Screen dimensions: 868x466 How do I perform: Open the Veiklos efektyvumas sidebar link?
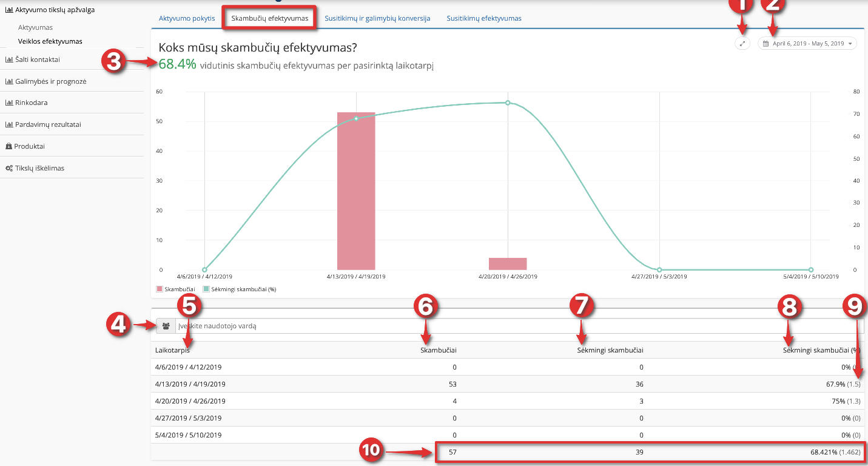[x=50, y=41]
